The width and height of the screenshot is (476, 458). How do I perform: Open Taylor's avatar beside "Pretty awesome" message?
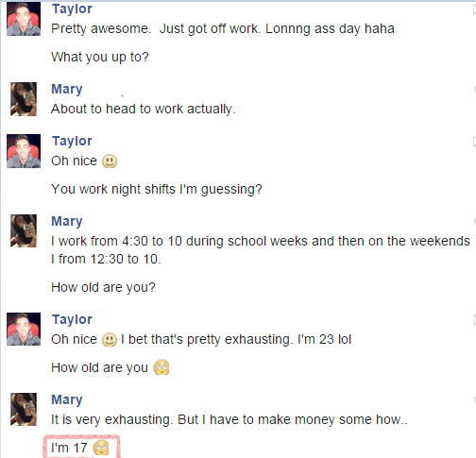24,19
